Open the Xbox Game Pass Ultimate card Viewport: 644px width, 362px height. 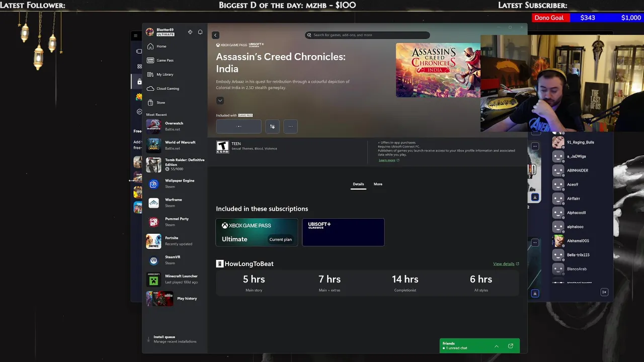(257, 232)
